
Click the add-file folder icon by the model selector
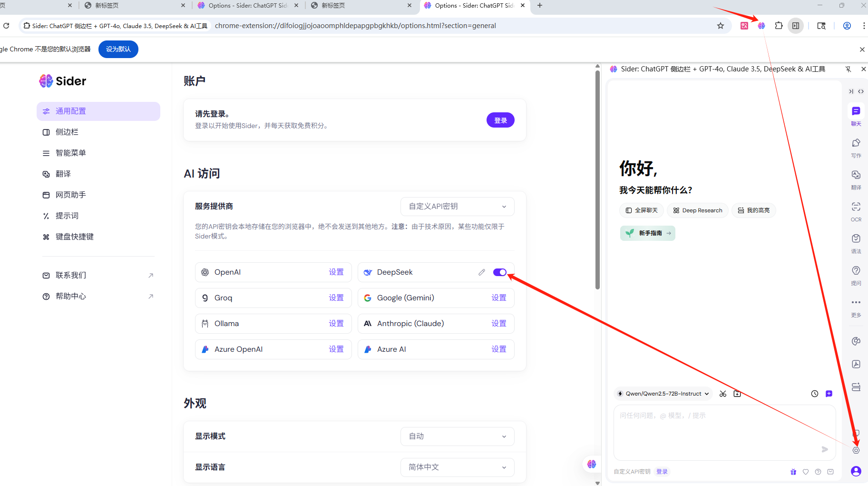click(x=737, y=394)
